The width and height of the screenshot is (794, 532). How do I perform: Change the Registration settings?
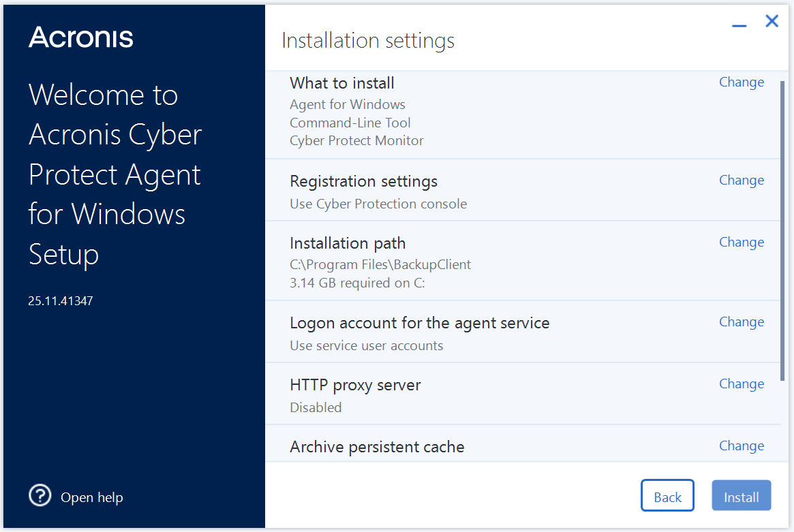click(741, 181)
